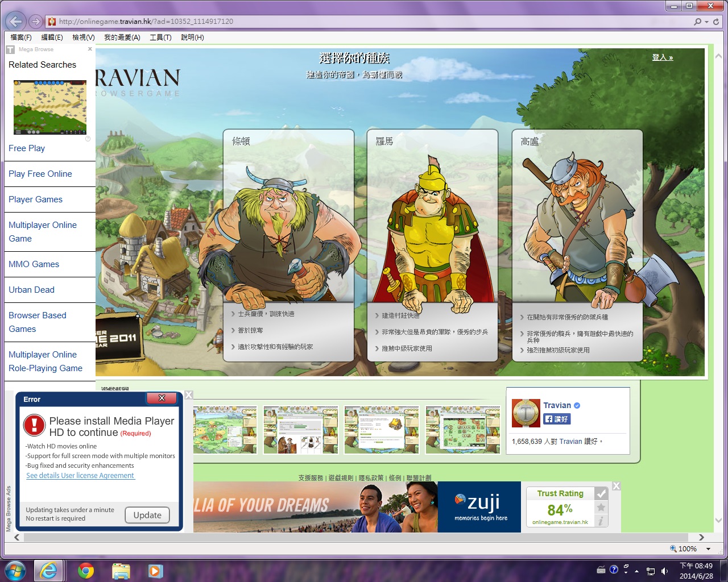728x582 pixels.
Task: Open Multiplayer Online Role-Playing Game link
Action: click(45, 361)
